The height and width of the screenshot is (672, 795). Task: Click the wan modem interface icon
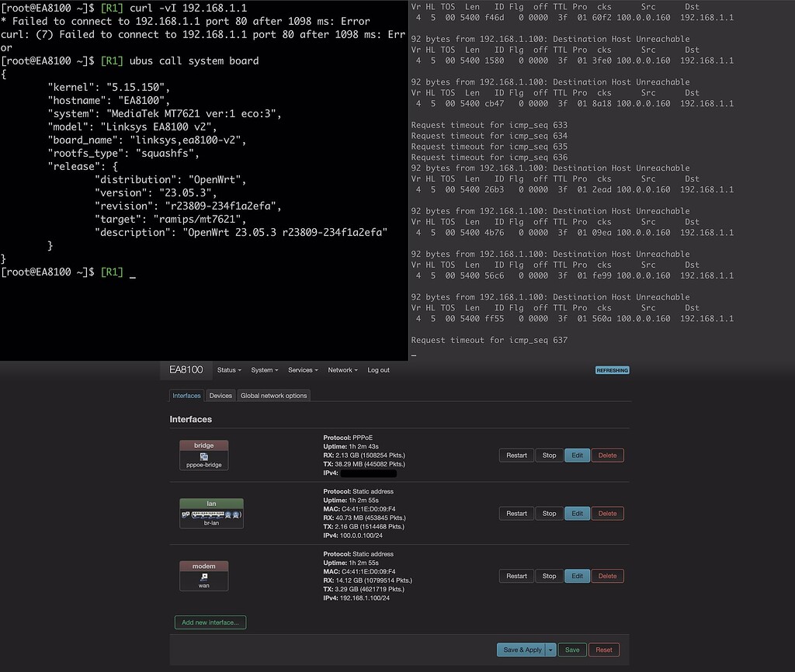click(x=203, y=576)
